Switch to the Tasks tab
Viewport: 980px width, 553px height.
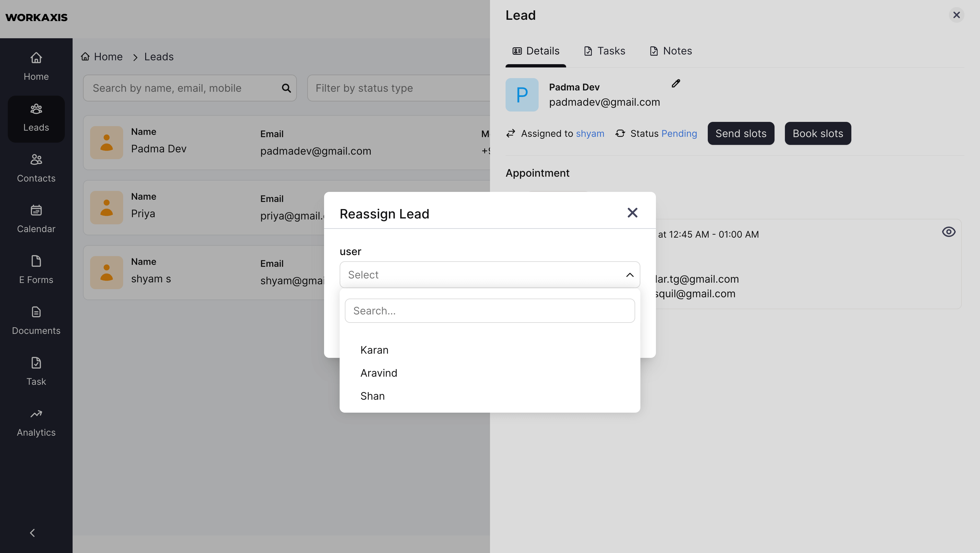(604, 51)
